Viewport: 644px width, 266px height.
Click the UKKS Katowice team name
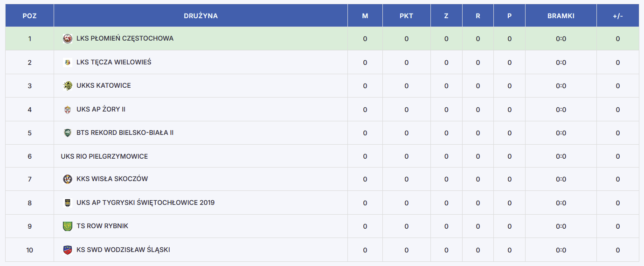point(104,85)
